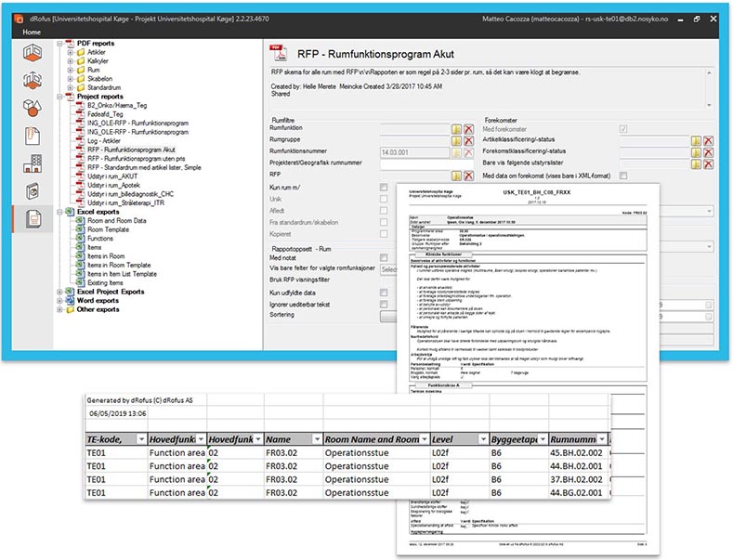Click the Sortering button
The width and height of the screenshot is (733, 560).
click(388, 317)
